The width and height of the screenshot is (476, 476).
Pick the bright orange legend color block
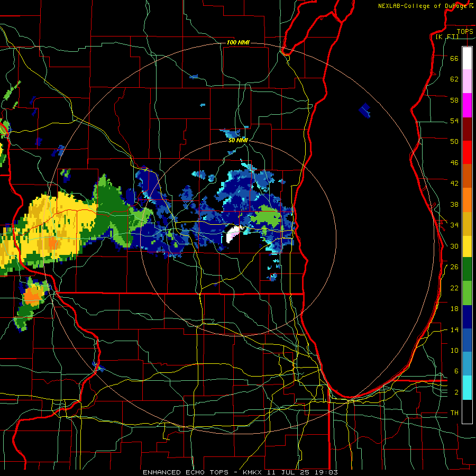point(467,199)
